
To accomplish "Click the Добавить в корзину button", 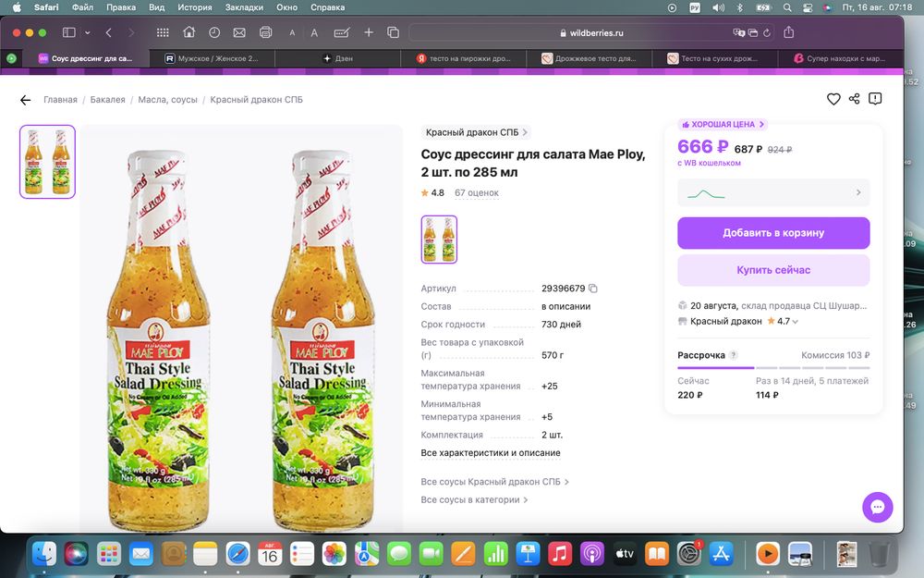I will click(x=773, y=233).
